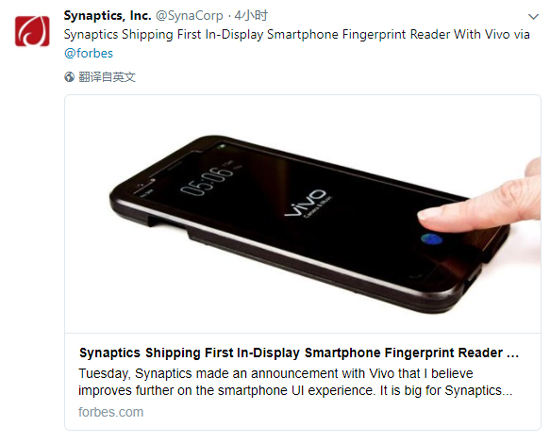Open the tweet's 4小时 timestamp
Screen dimensions: 550x443
click(x=251, y=15)
